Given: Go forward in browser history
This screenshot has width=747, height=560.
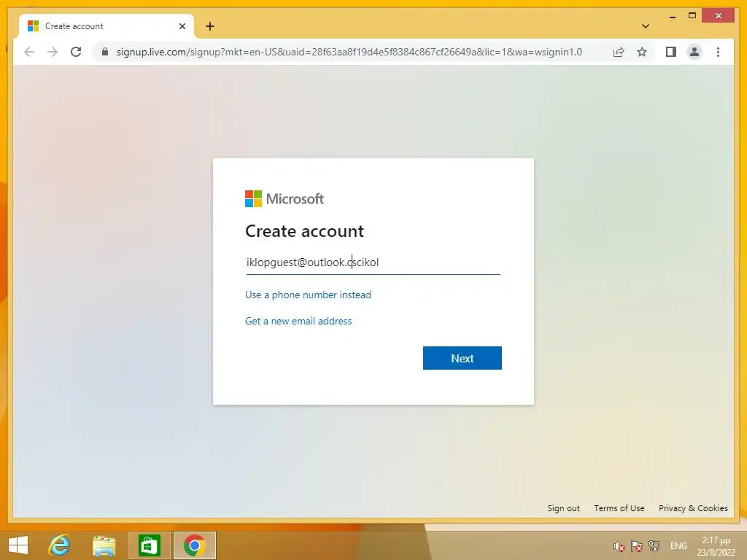Looking at the screenshot, I should point(53,52).
